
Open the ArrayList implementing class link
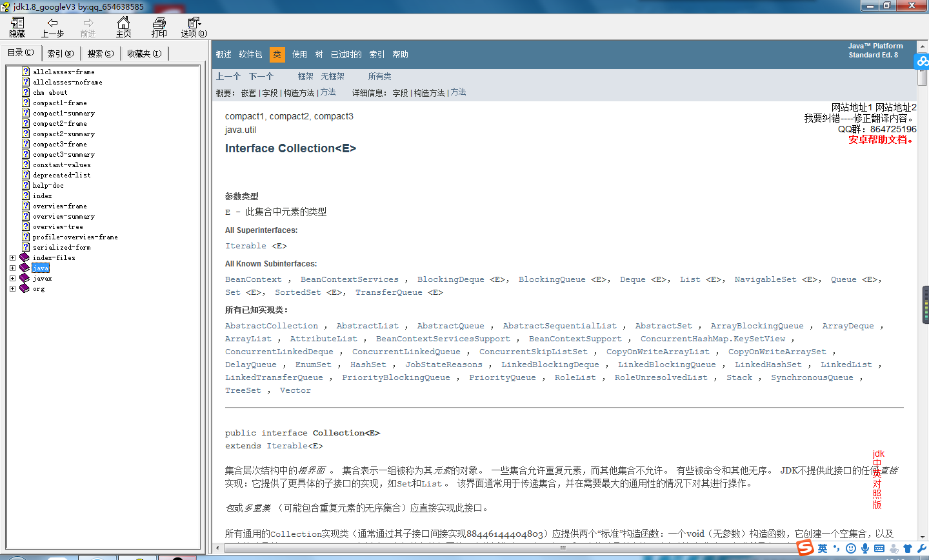click(248, 338)
